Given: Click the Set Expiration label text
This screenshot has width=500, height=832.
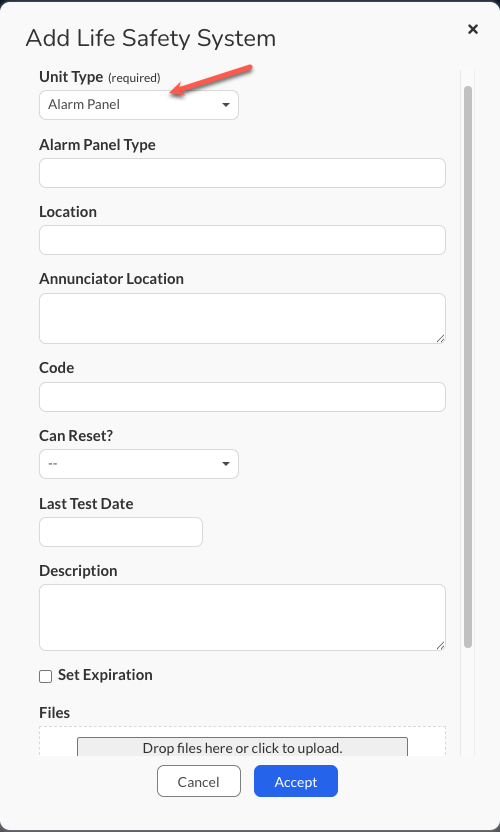Looking at the screenshot, I should (105, 675).
